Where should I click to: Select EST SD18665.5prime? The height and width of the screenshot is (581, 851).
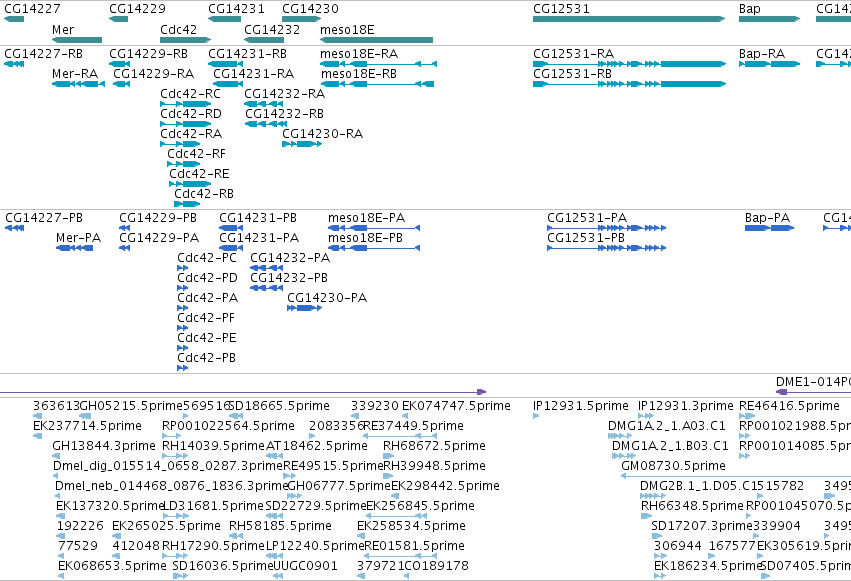click(x=280, y=406)
